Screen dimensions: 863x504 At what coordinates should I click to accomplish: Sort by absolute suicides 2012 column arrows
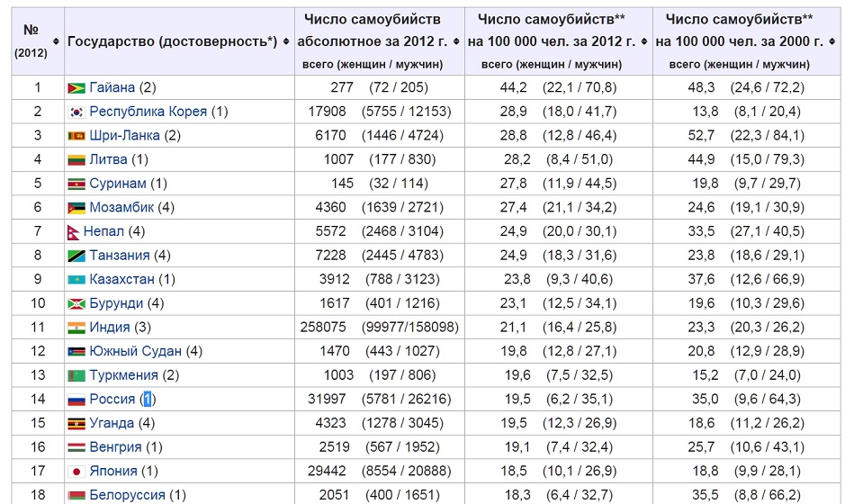pyautogui.click(x=456, y=41)
